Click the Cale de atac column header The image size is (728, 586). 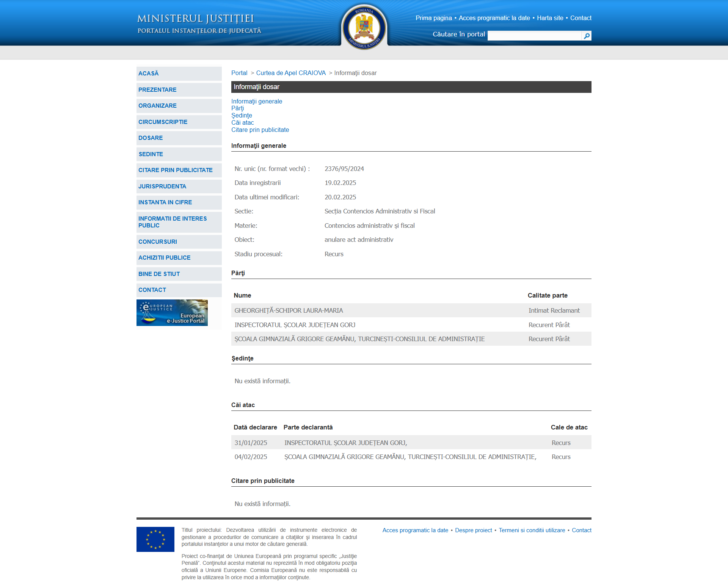coord(569,427)
